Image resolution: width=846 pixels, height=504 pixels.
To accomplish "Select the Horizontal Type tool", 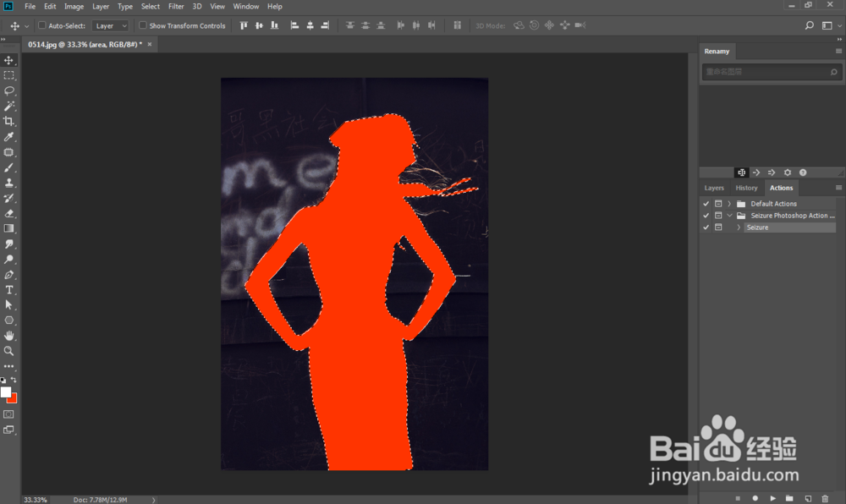I will point(8,290).
